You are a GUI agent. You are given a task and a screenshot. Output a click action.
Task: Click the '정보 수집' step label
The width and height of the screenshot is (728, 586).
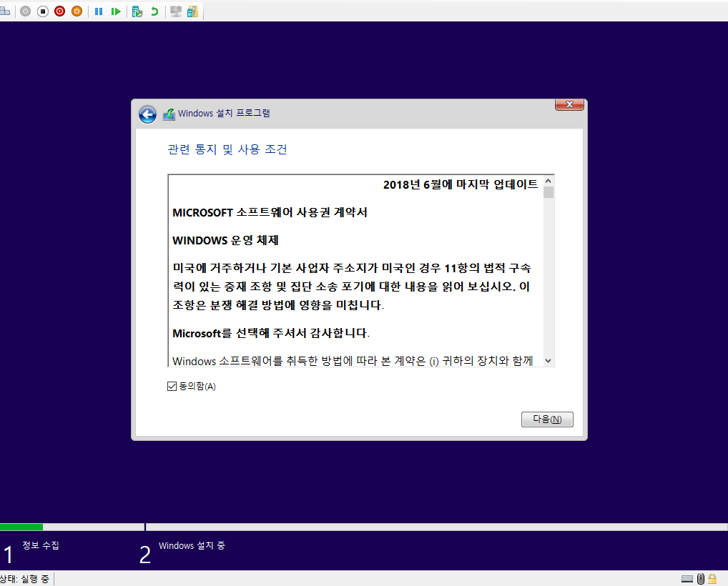(x=41, y=546)
